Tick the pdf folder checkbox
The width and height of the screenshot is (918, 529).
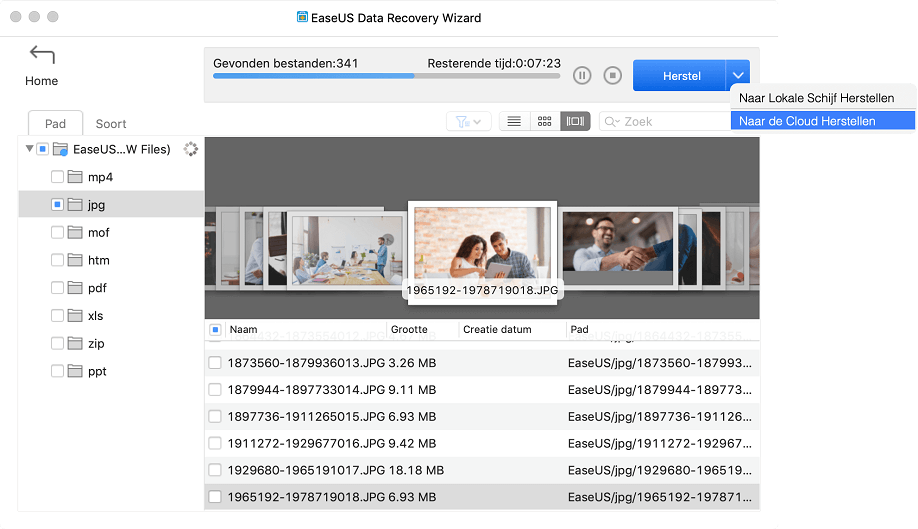point(57,288)
